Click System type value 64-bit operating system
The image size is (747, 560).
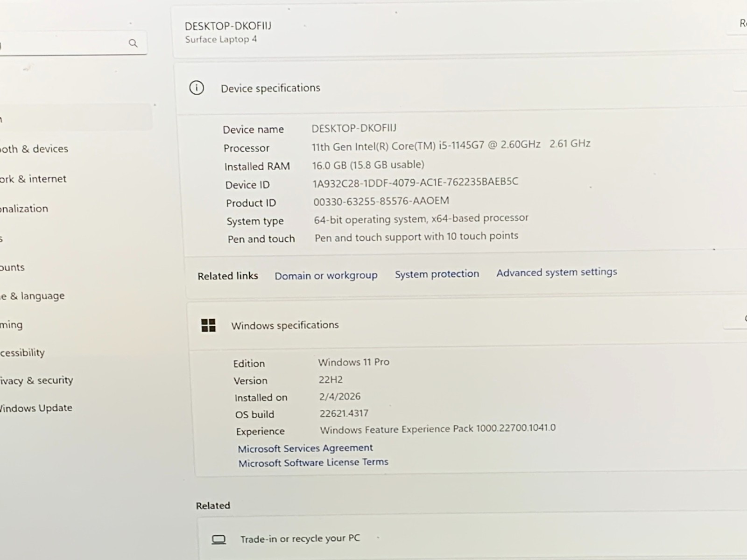tap(421, 218)
